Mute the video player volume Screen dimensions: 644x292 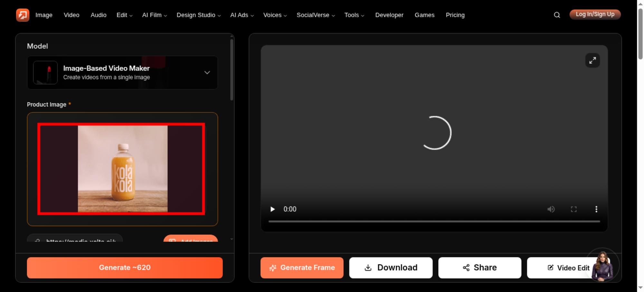(x=551, y=209)
